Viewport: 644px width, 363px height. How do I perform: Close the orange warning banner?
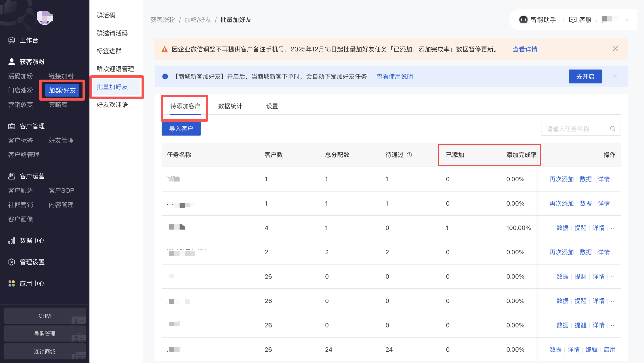pos(615,49)
